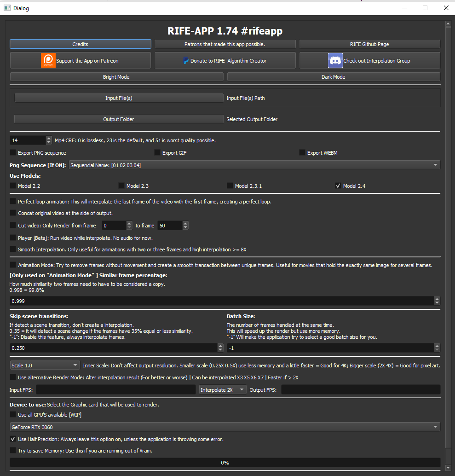Close the Dialog window

tap(446, 8)
